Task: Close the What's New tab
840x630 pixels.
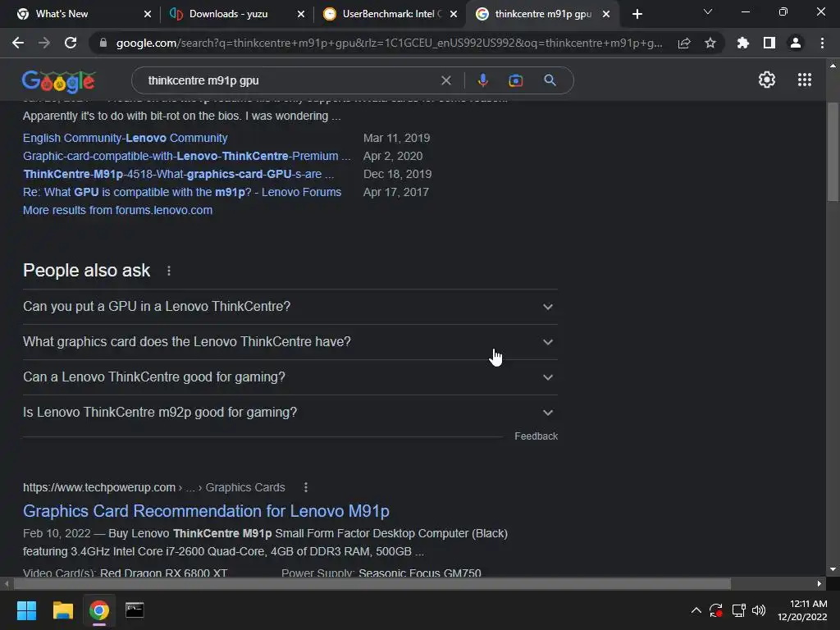Action: (x=148, y=14)
